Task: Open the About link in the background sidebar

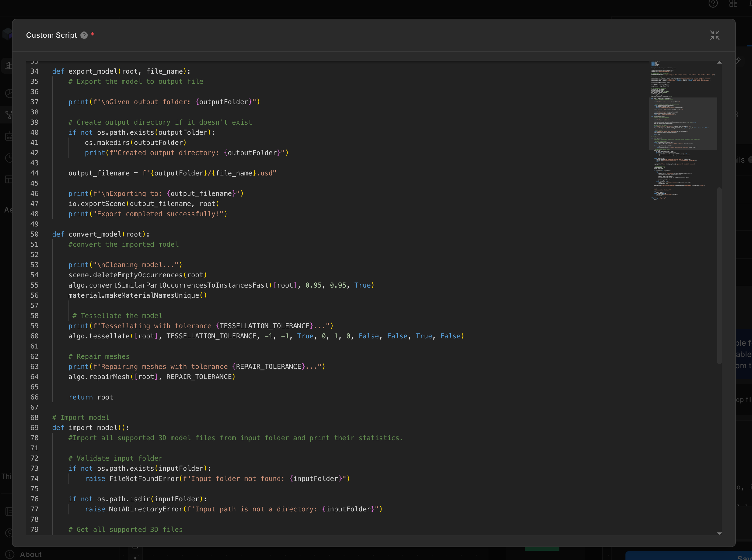Action: (30, 554)
